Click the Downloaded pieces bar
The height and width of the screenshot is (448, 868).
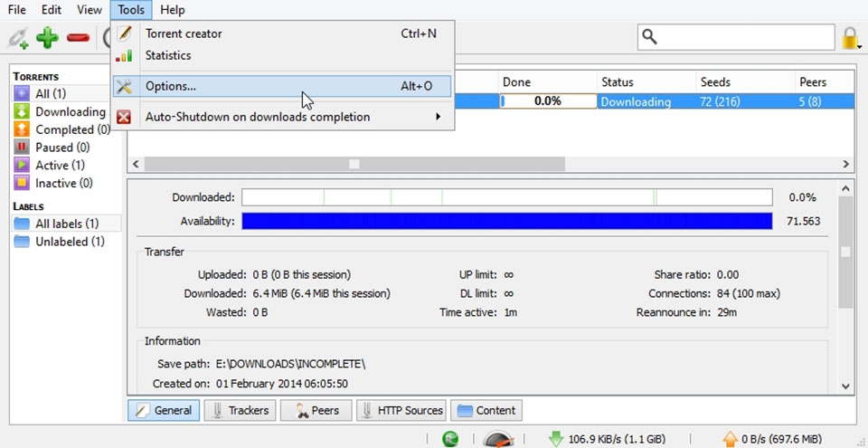coord(507,197)
